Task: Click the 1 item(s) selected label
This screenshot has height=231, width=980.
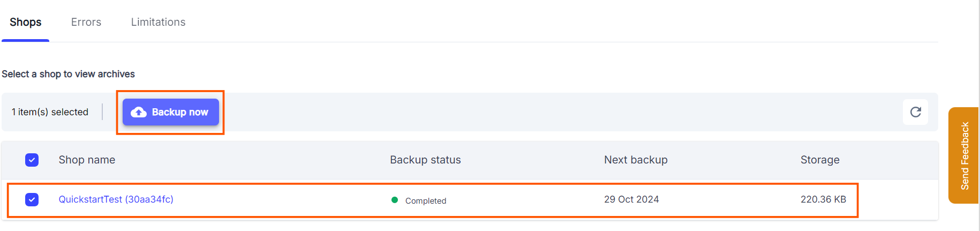Action: [x=50, y=112]
